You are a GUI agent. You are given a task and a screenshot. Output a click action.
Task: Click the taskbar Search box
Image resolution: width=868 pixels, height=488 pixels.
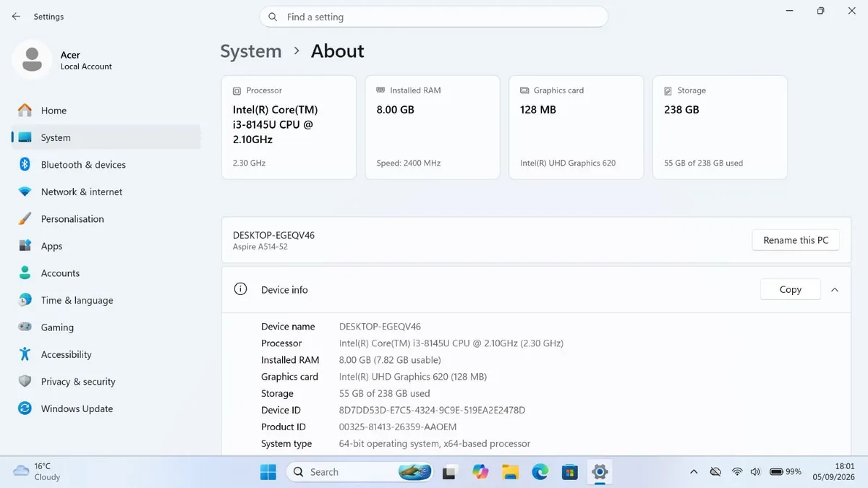[359, 472]
